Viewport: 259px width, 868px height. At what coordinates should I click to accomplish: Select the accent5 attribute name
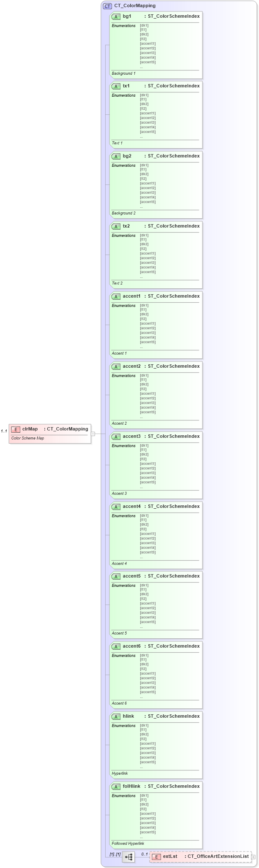pos(132,576)
